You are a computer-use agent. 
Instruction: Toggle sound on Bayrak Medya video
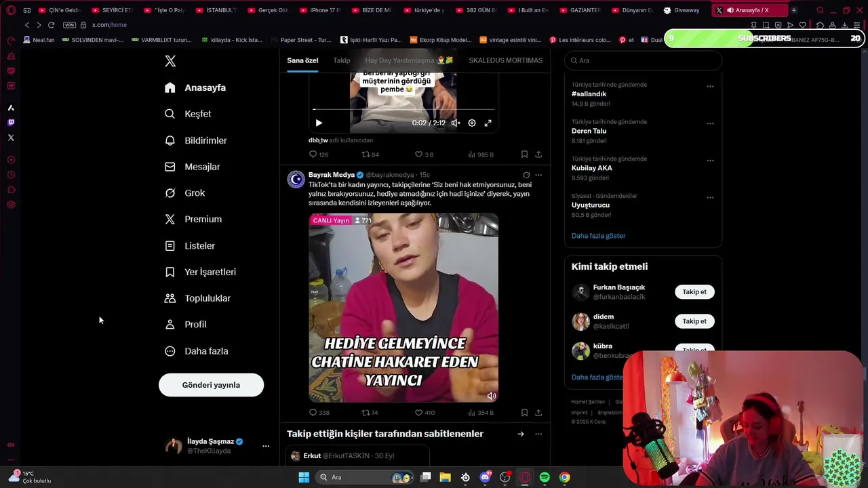tap(492, 396)
